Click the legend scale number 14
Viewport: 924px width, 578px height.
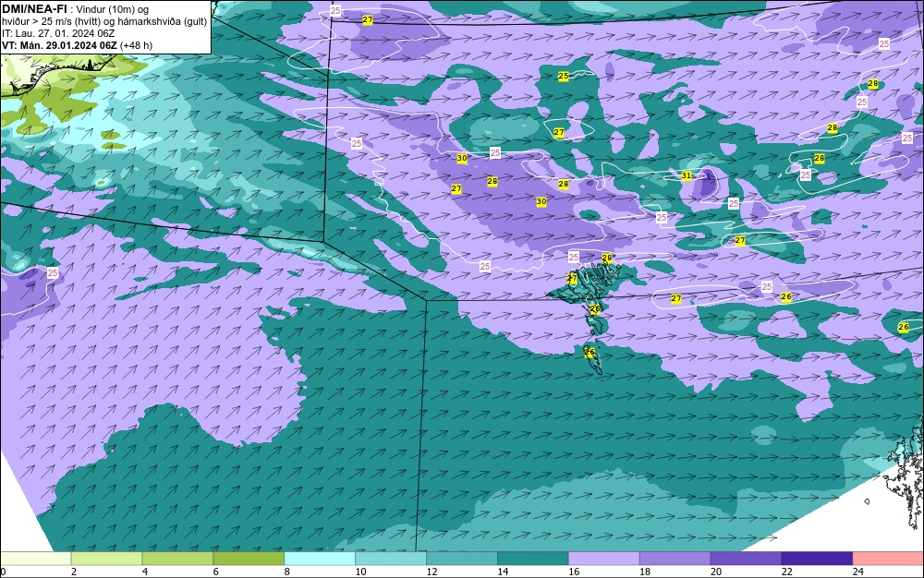504,572
